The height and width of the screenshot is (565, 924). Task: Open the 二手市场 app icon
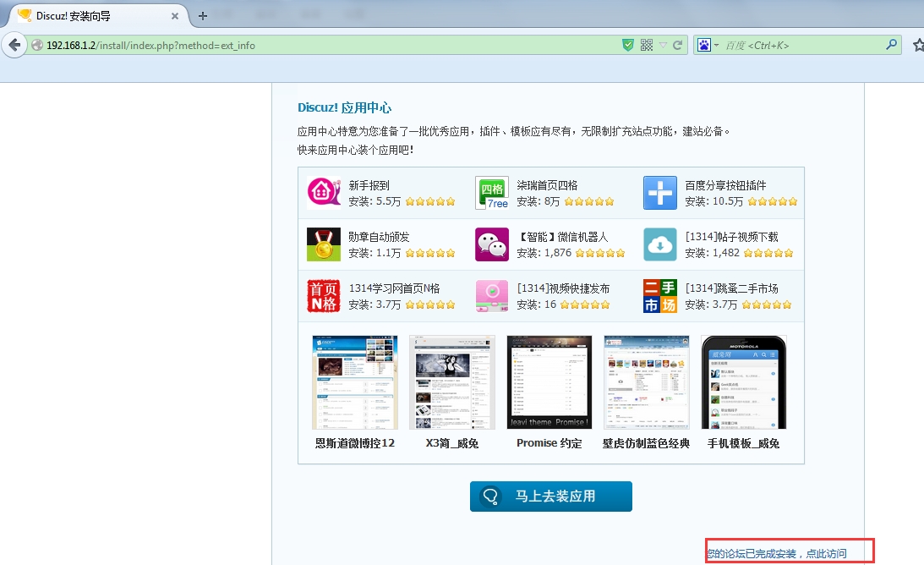point(660,296)
